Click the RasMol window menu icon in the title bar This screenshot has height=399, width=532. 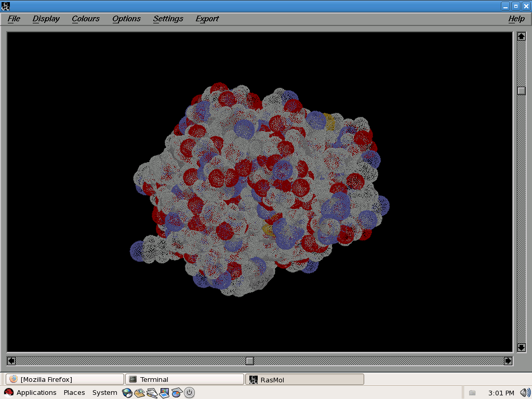[x=6, y=6]
